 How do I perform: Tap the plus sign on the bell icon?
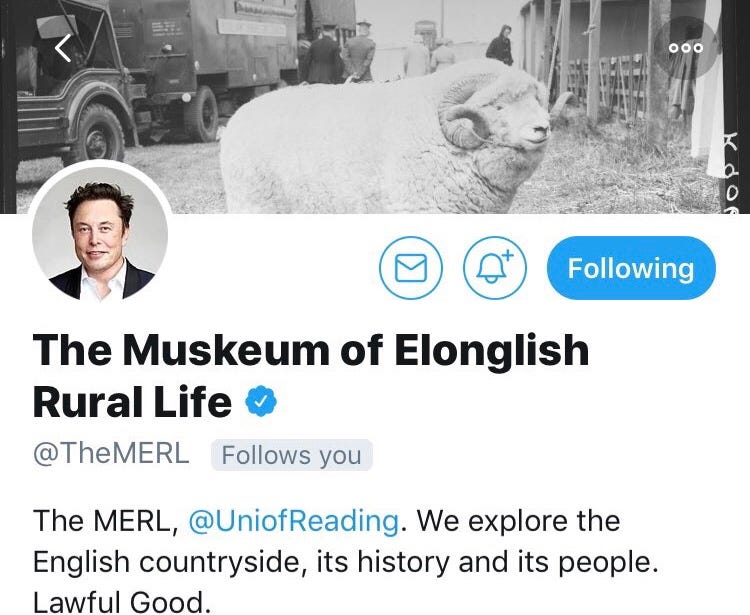508,255
